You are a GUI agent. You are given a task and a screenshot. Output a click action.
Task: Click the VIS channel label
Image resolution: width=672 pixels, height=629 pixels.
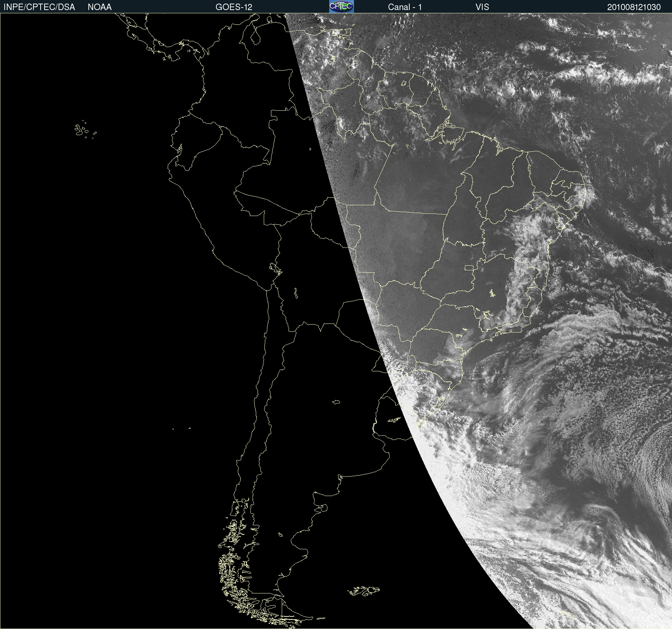click(482, 7)
